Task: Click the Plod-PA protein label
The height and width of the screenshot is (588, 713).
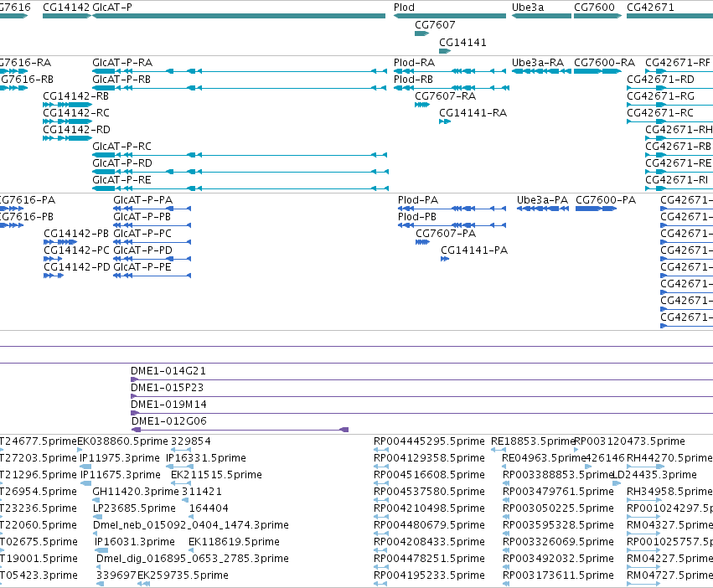Action: 418,200
